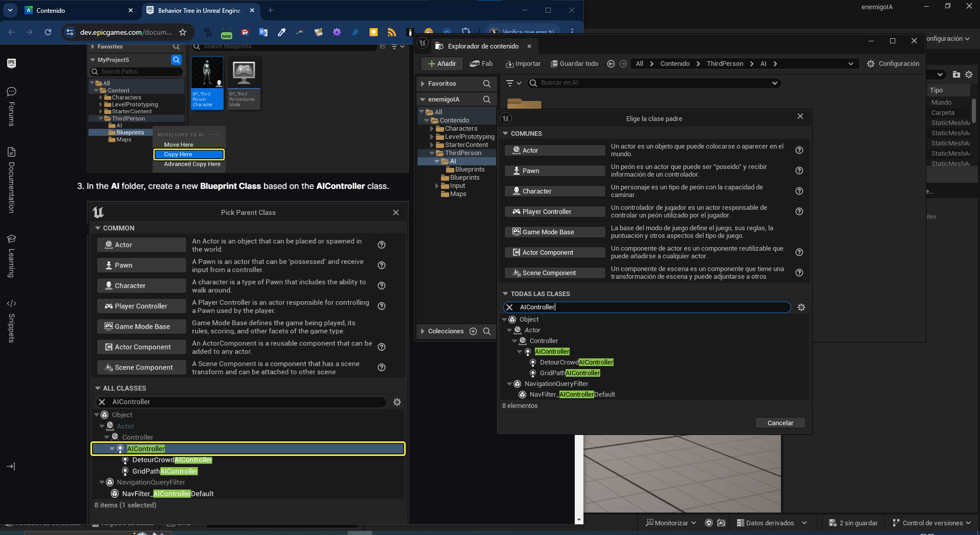
Task: Open help for the Pawn class
Action: pyautogui.click(x=799, y=171)
